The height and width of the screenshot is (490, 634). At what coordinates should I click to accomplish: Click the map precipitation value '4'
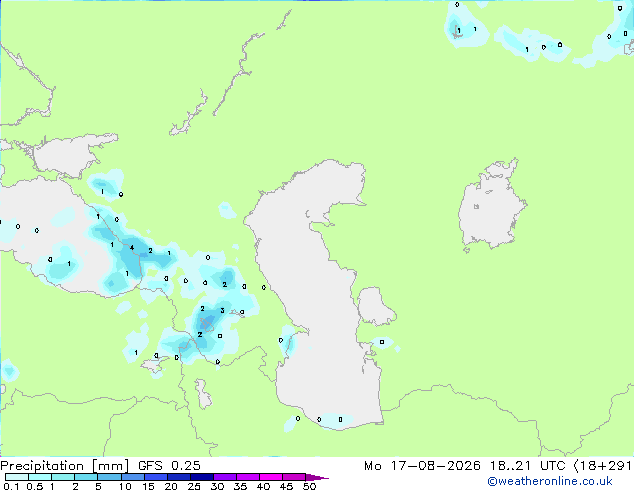(132, 247)
